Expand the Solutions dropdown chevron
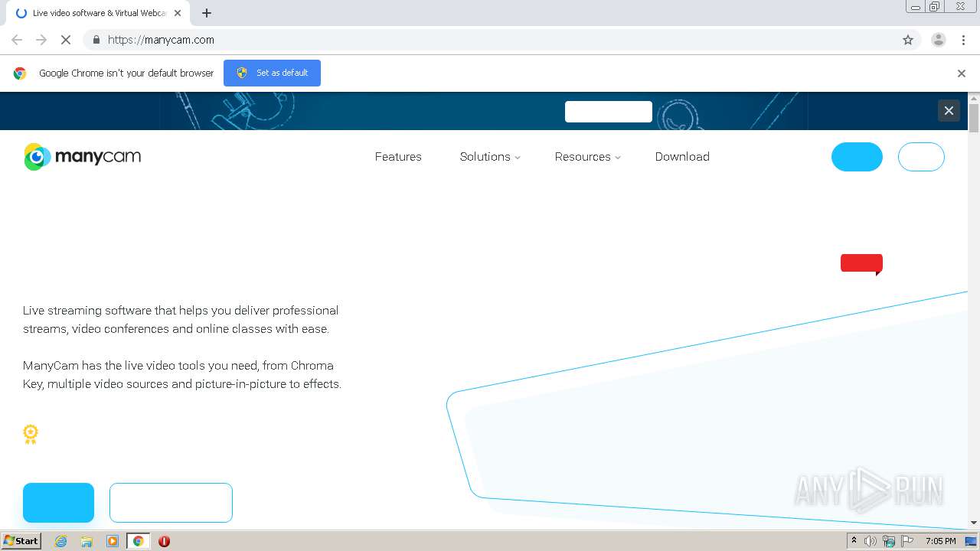Image resolution: width=980 pixels, height=551 pixels. coord(518,158)
